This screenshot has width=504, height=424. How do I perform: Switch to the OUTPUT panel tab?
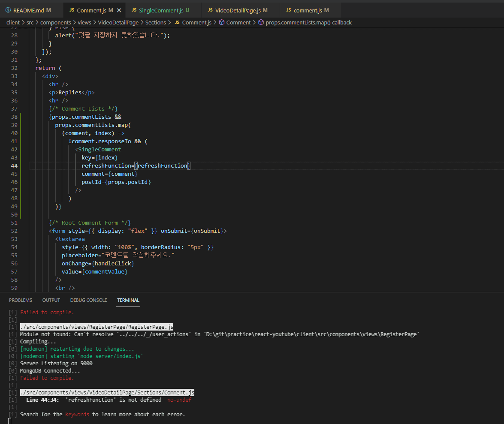[51, 300]
